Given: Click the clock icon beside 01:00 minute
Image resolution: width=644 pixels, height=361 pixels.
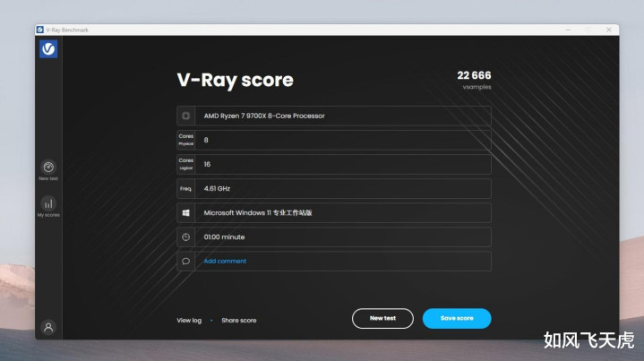Looking at the screenshot, I should pyautogui.click(x=186, y=237).
